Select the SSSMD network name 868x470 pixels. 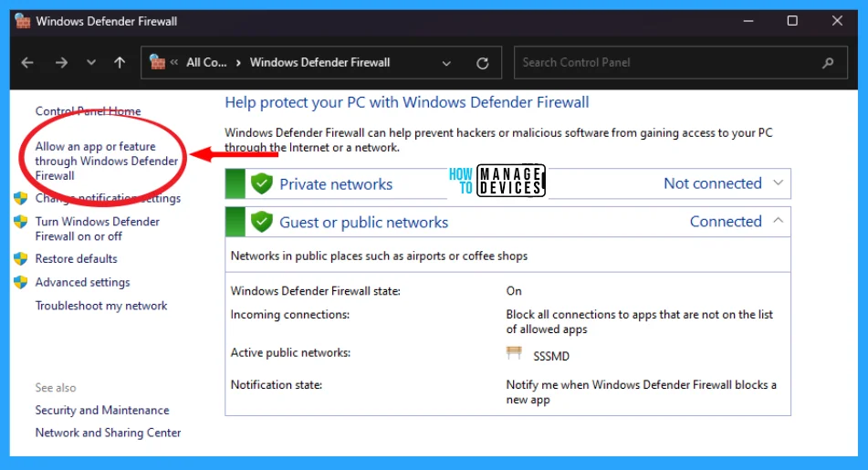[x=551, y=356]
